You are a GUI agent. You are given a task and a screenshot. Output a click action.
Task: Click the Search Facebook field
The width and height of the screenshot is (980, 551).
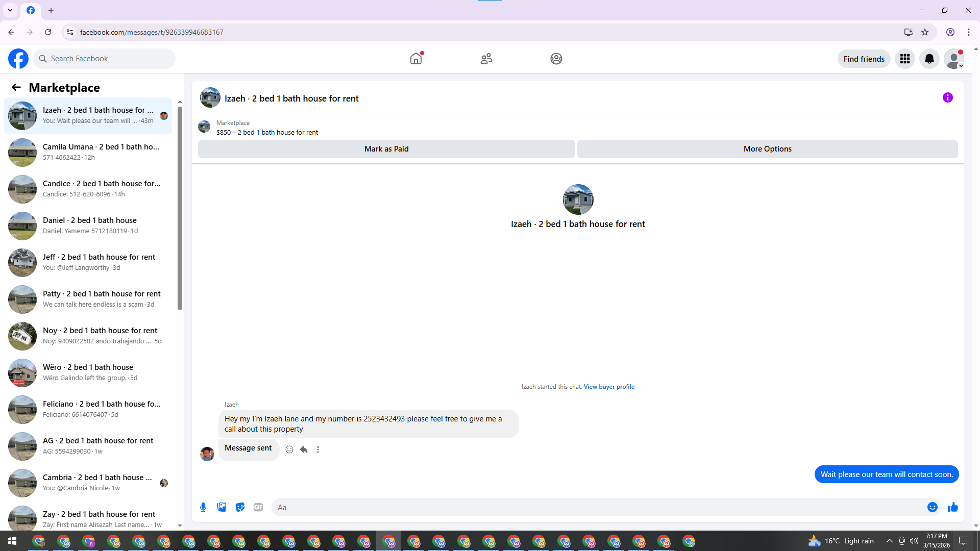[104, 59]
